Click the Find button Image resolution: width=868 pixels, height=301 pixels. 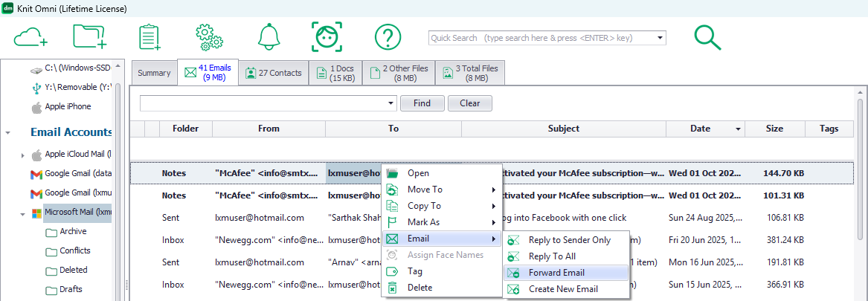pos(422,103)
